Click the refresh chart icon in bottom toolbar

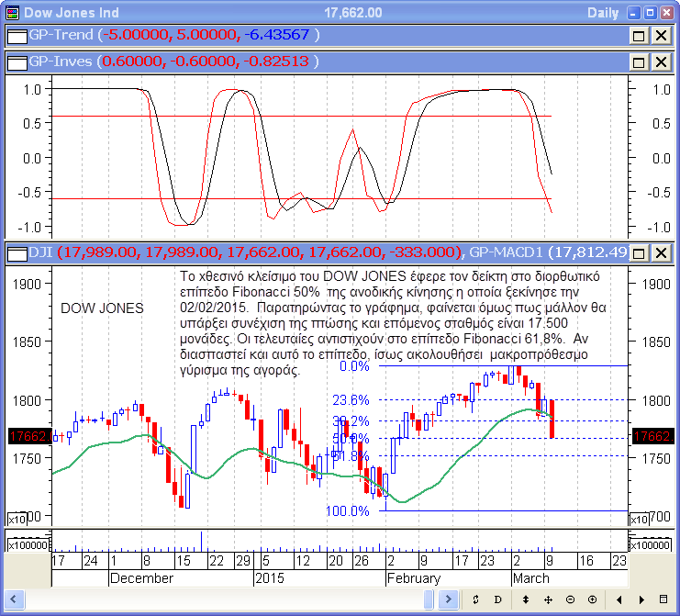(475, 599)
